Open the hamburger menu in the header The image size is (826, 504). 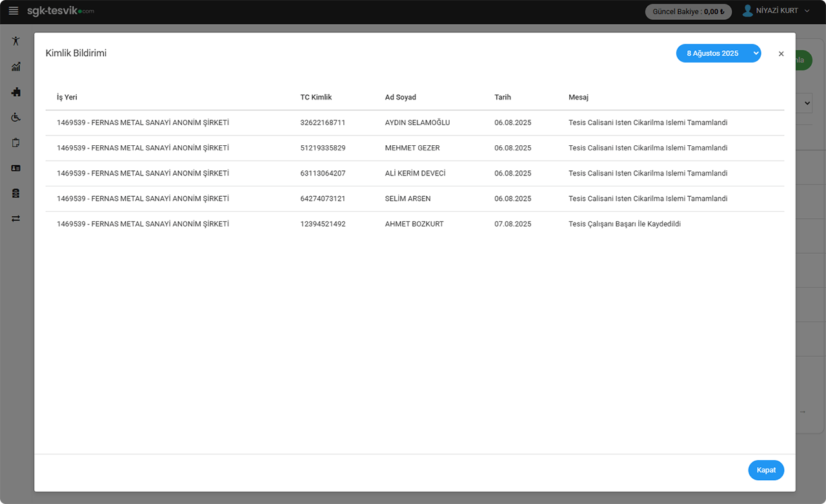14,11
